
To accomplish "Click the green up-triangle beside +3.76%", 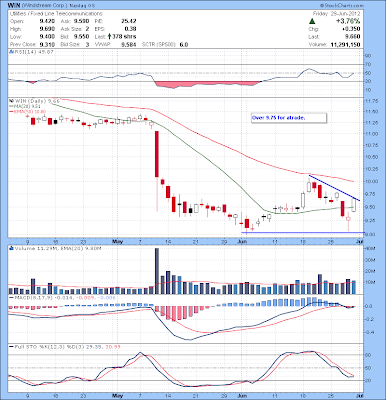I will (x=312, y=21).
